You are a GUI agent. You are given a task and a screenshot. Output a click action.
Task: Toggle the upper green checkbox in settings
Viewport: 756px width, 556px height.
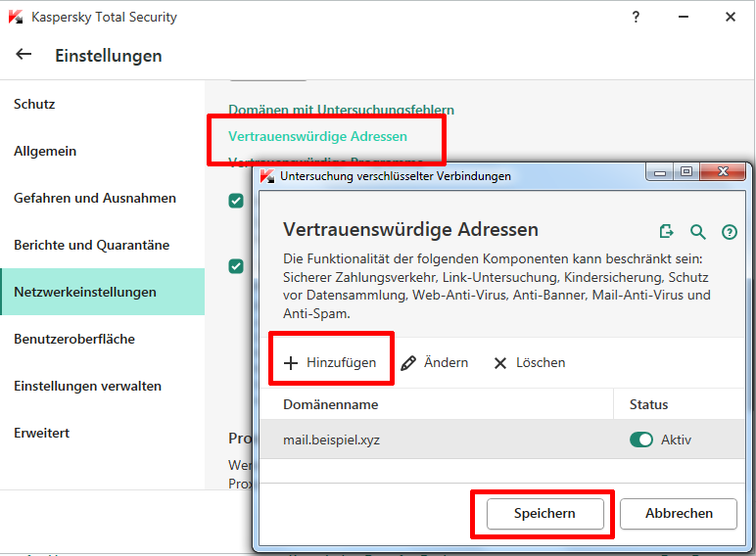[236, 201]
